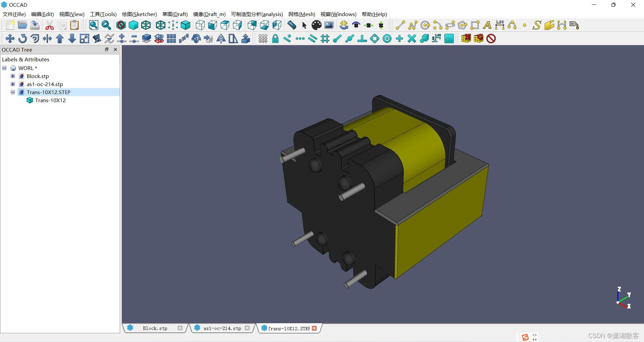Open the color palette icon
Screen dimensions: 644x342
coord(316,25)
